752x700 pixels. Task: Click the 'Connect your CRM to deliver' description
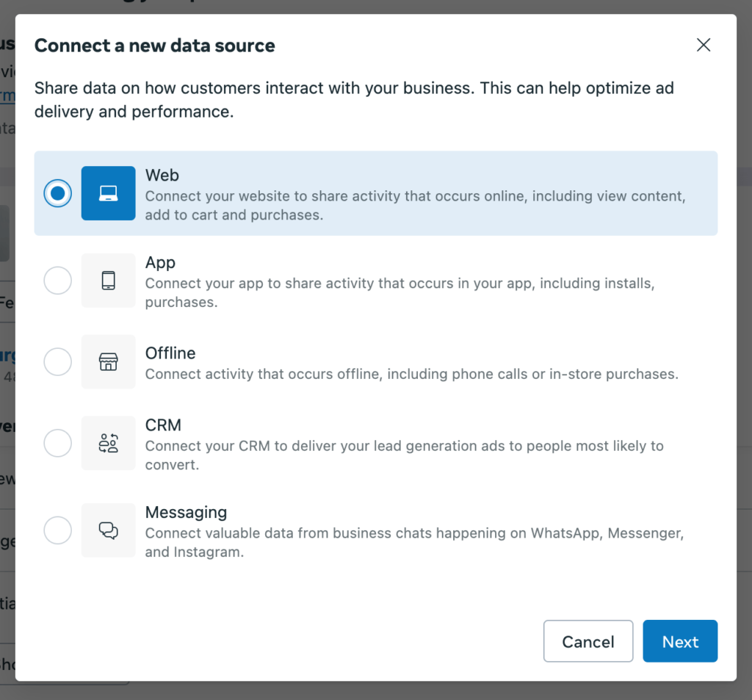(x=405, y=455)
